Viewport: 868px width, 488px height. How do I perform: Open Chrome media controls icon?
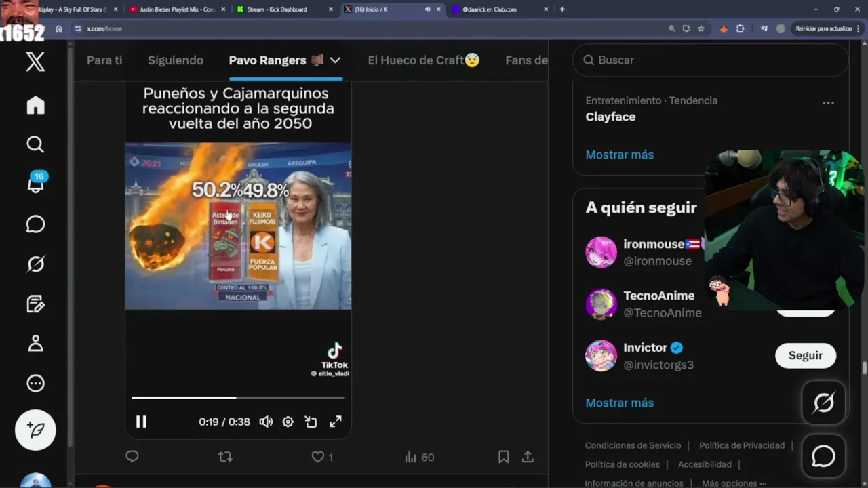click(764, 28)
